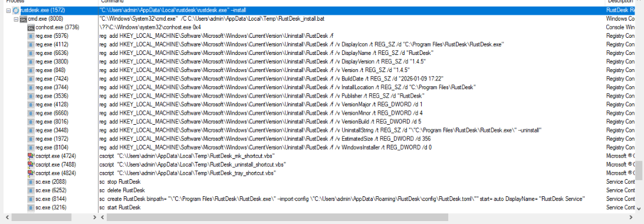Viewport: 644px width, 224px height.
Task: Select the reg add BuildDate command
Action: [x=271, y=79]
